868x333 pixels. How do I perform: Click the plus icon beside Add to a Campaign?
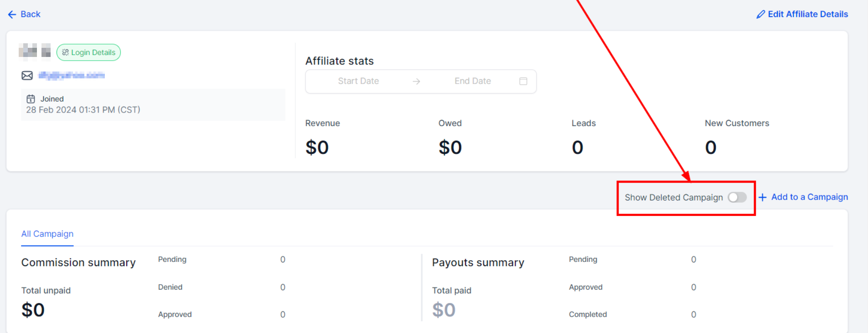click(x=762, y=197)
